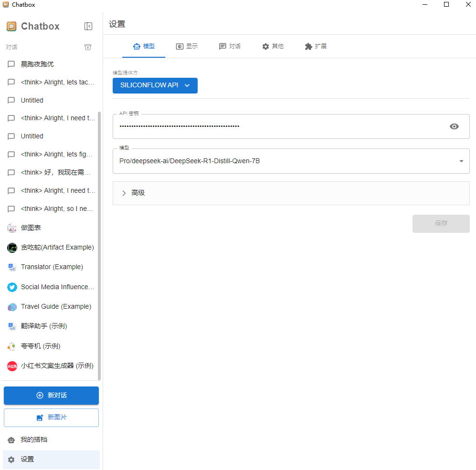Open the "<think> 好，我现在需…" conversation
This screenshot has height=470, width=476.
pyautogui.click(x=50, y=173)
